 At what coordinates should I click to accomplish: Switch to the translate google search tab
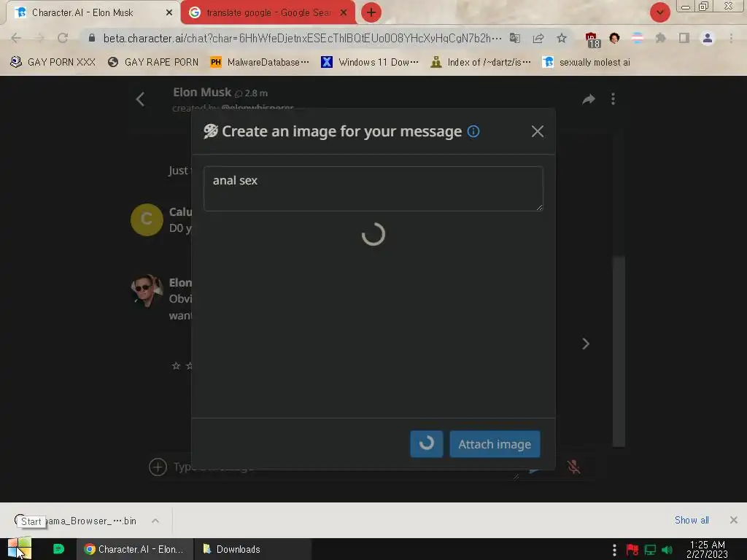pyautogui.click(x=268, y=13)
